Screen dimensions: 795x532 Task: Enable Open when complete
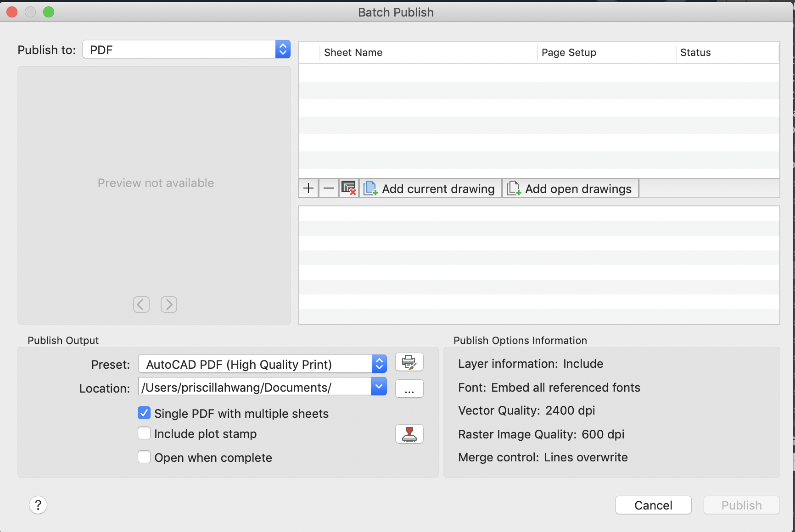click(144, 457)
